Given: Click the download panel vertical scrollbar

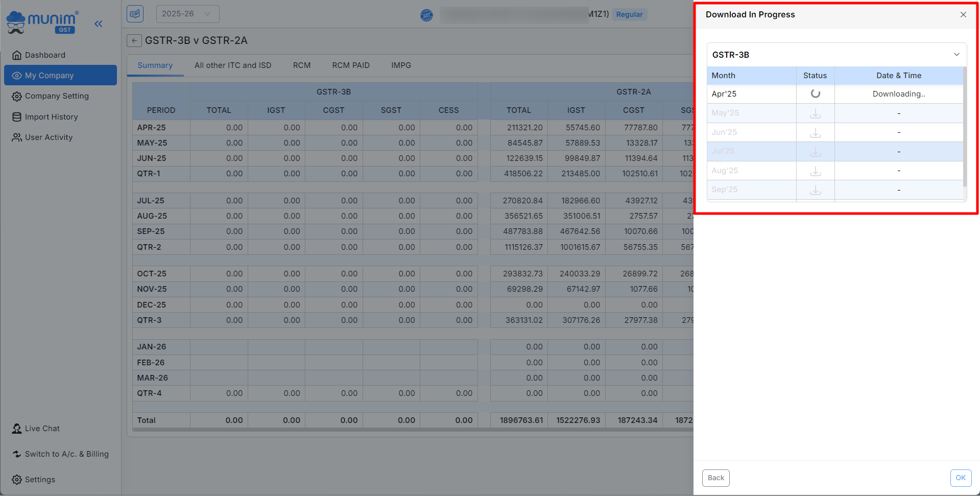Looking at the screenshot, I should coord(964,128).
